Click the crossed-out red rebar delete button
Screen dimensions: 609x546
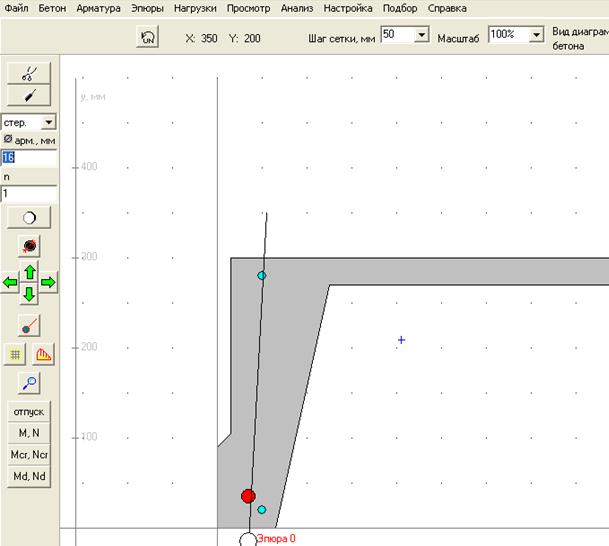pyautogui.click(x=29, y=245)
